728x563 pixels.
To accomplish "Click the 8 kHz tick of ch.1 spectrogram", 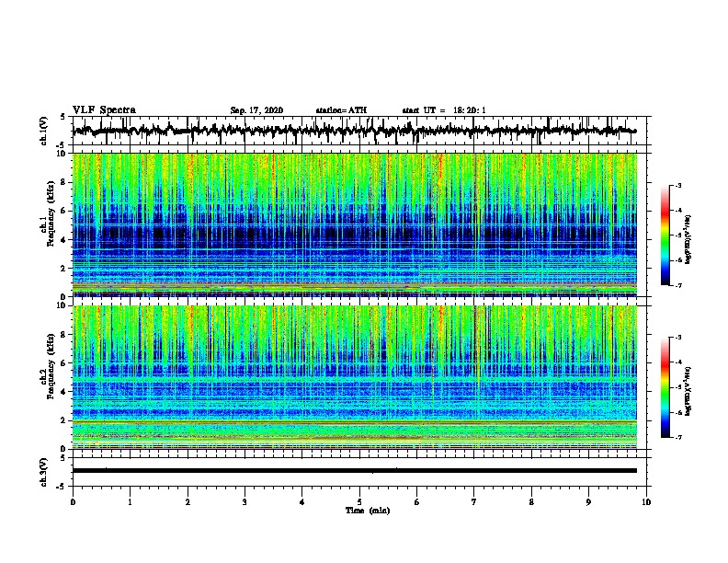I will [64, 182].
